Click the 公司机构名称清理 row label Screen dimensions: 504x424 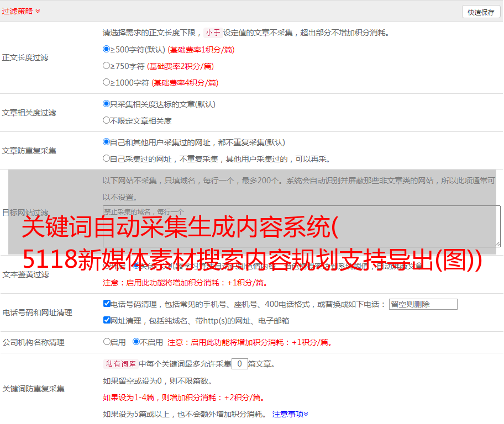click(x=33, y=342)
